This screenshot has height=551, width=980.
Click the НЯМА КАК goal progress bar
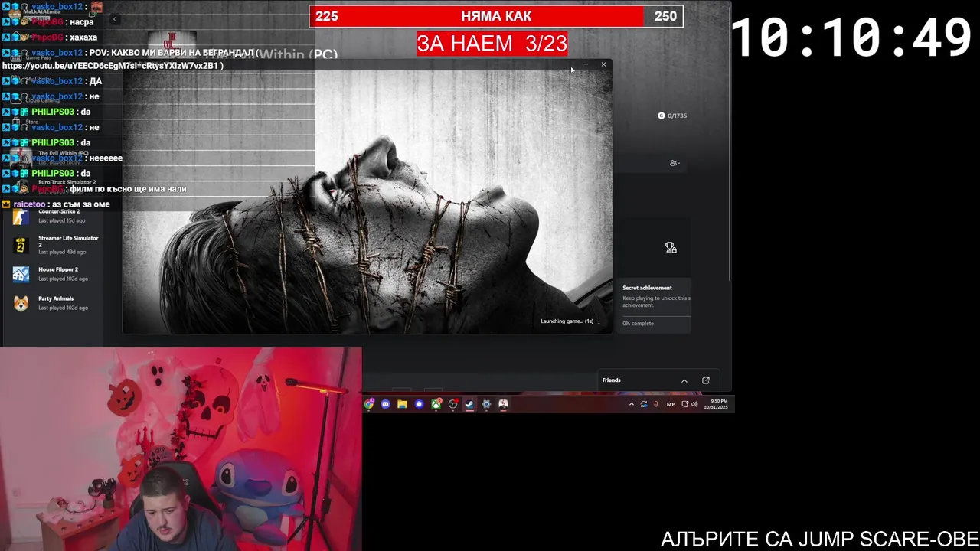pos(496,16)
